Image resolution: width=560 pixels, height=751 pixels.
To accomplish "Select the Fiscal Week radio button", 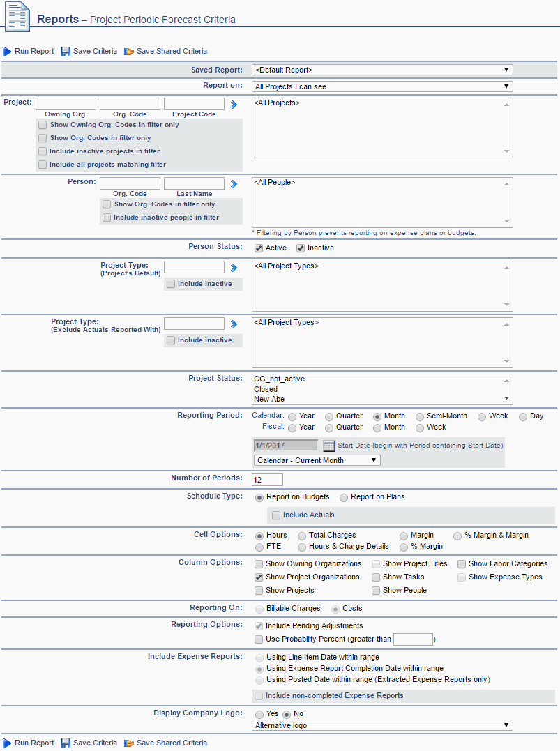I will pyautogui.click(x=420, y=427).
